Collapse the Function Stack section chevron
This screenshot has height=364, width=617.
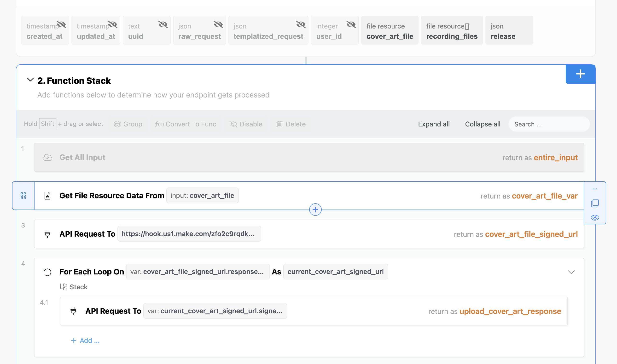(30, 80)
